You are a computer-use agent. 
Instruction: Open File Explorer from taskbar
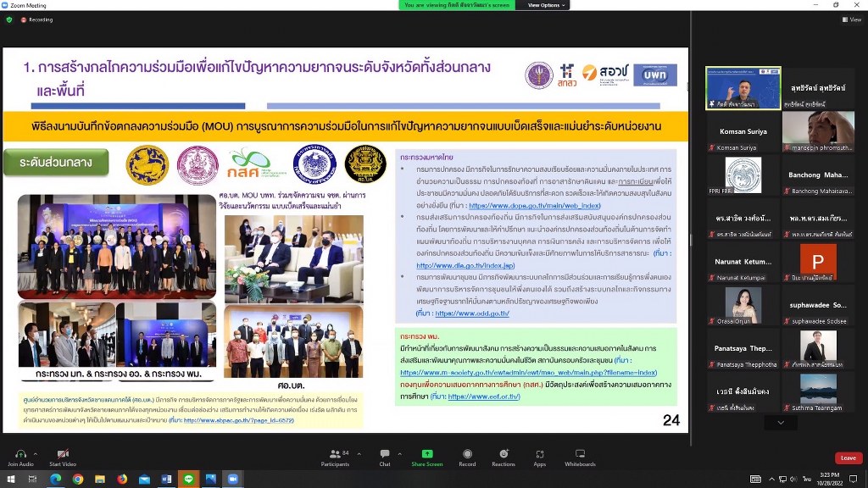[100, 480]
